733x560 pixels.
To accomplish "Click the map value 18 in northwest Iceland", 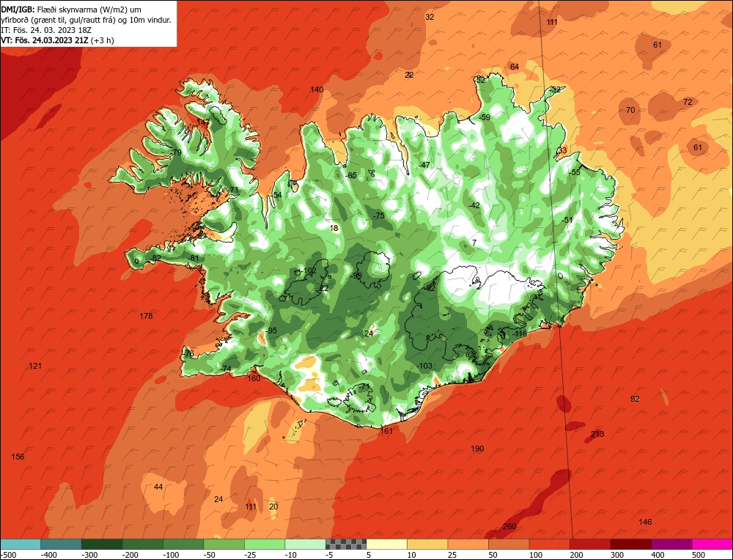I will pos(334,228).
